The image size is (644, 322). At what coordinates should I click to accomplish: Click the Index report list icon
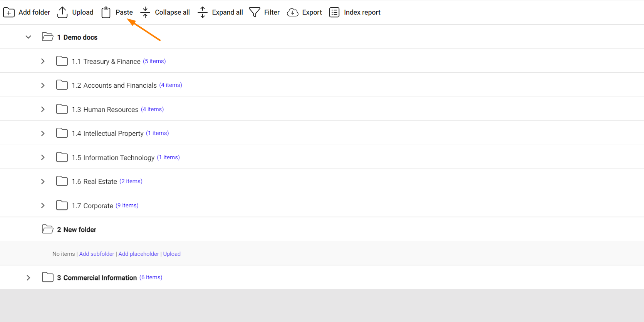click(x=334, y=12)
